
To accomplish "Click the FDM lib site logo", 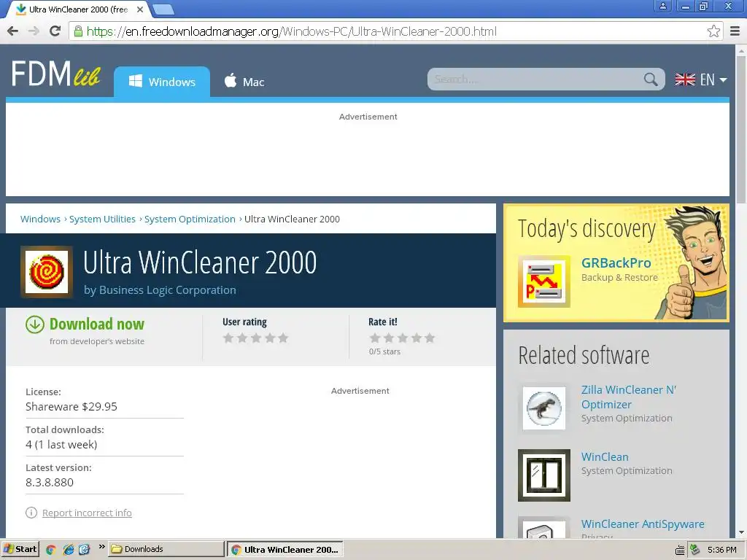I will (56, 74).
